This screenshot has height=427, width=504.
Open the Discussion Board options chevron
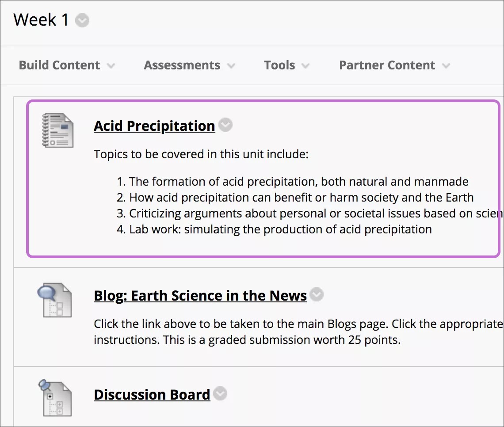click(x=221, y=393)
